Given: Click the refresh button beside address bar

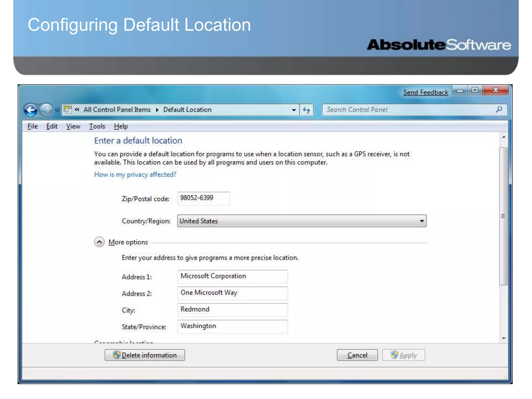Looking at the screenshot, I should tap(307, 110).
